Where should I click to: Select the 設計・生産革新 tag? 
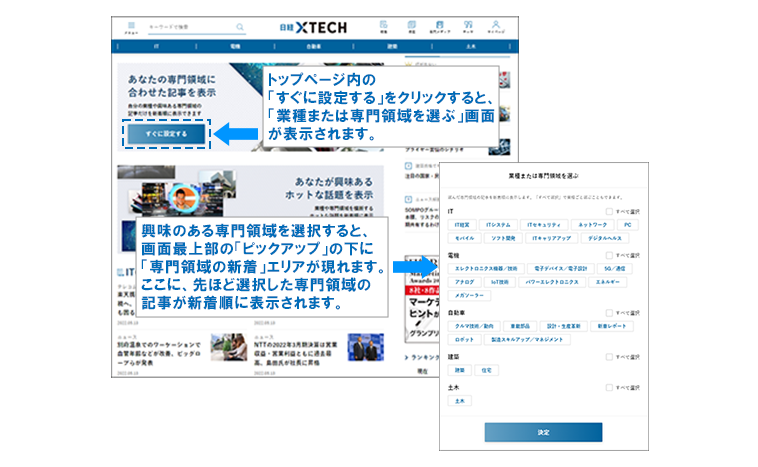click(564, 326)
